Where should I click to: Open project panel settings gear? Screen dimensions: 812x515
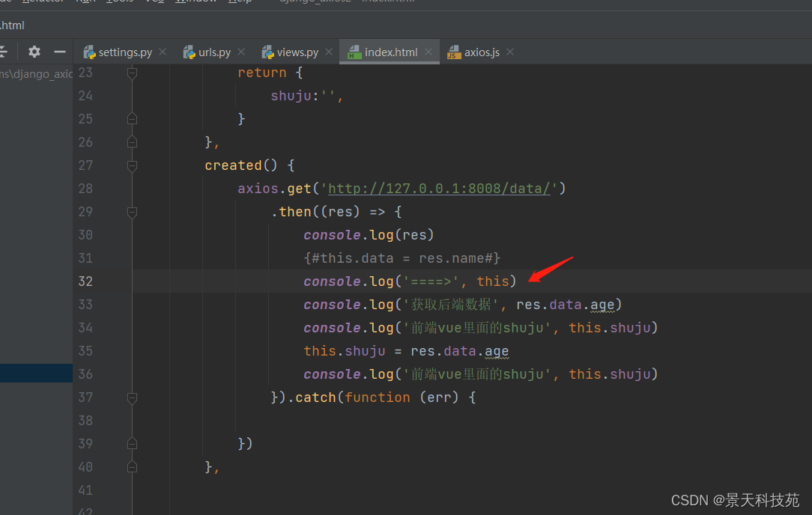coord(34,52)
